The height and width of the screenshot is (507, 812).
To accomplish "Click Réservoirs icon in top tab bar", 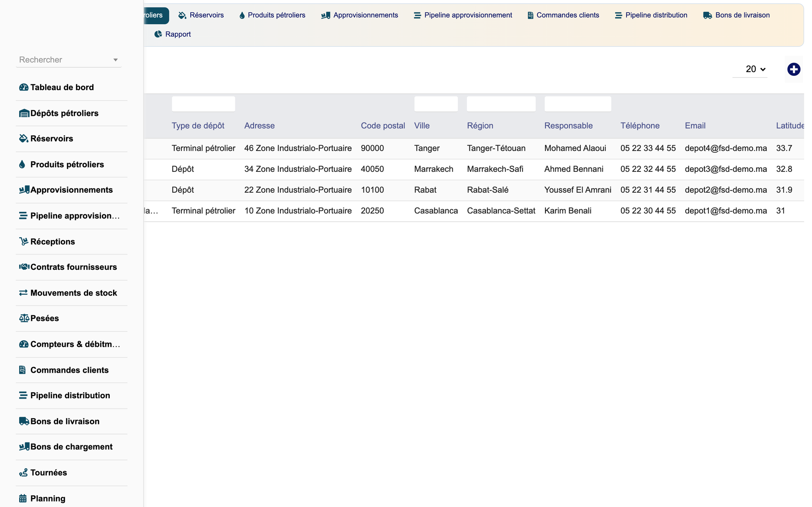I will pos(182,15).
